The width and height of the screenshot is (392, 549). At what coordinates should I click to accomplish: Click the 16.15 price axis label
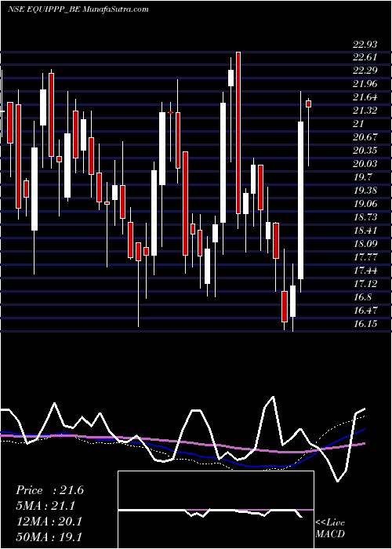click(x=365, y=323)
